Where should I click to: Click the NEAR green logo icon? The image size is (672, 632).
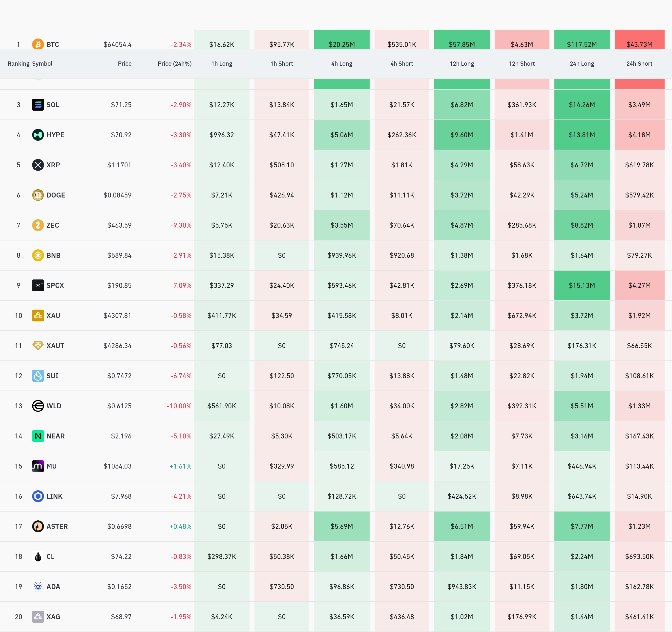[x=38, y=436]
